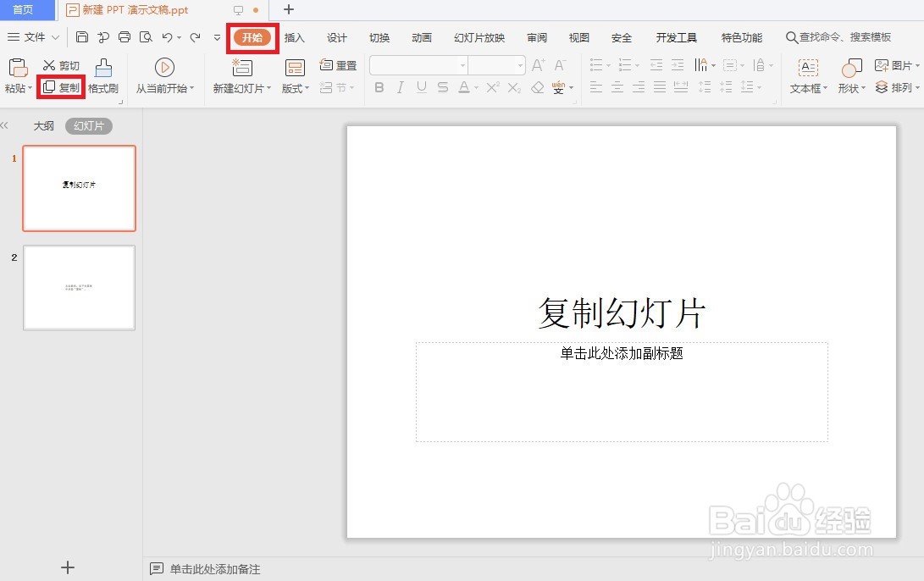Click the Print icon in quick toolbar
The height and width of the screenshot is (581, 924).
[124, 37]
